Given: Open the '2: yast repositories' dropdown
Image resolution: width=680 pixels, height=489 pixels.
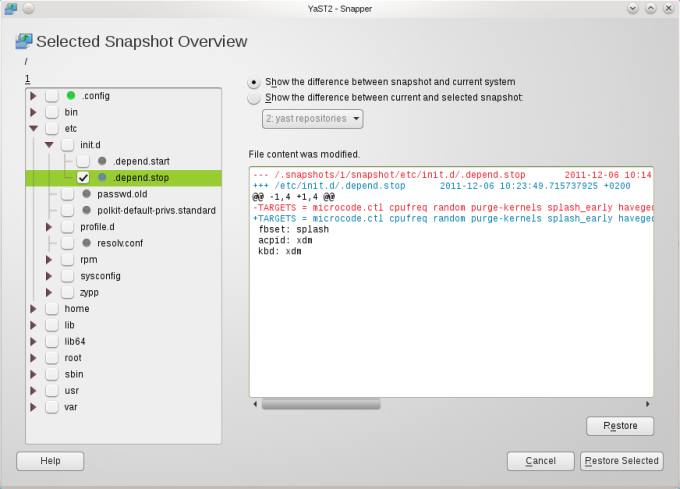Looking at the screenshot, I should [312, 119].
